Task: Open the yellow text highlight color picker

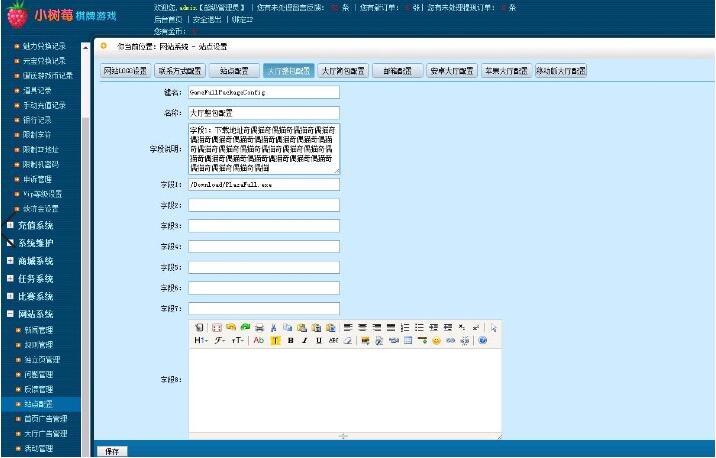Action: [275, 341]
